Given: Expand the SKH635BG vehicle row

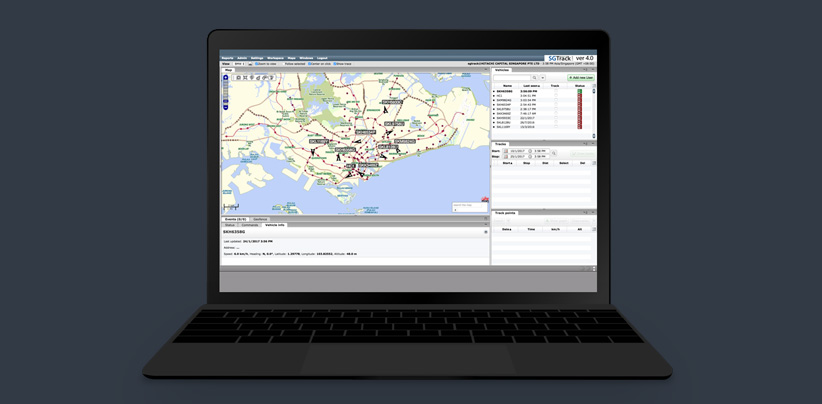Looking at the screenshot, I should tap(494, 91).
